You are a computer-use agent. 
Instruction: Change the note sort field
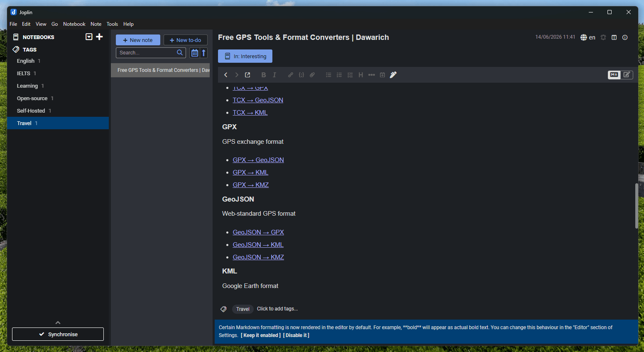tap(195, 53)
